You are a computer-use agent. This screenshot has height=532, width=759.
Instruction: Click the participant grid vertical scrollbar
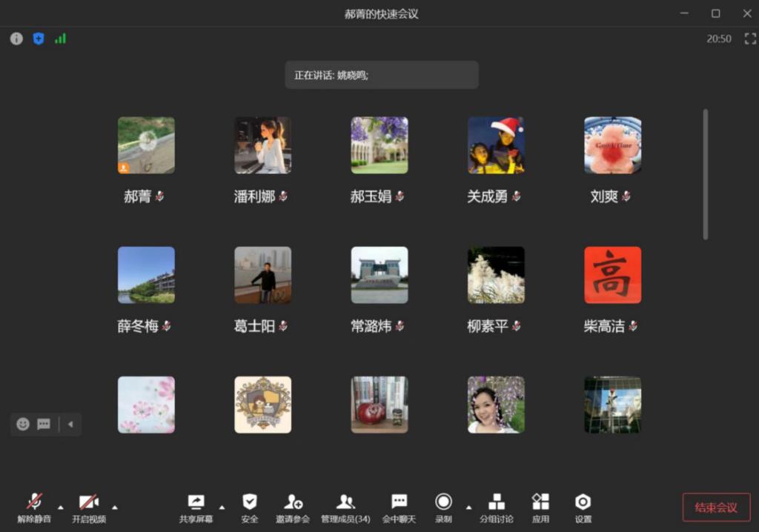[705, 174]
